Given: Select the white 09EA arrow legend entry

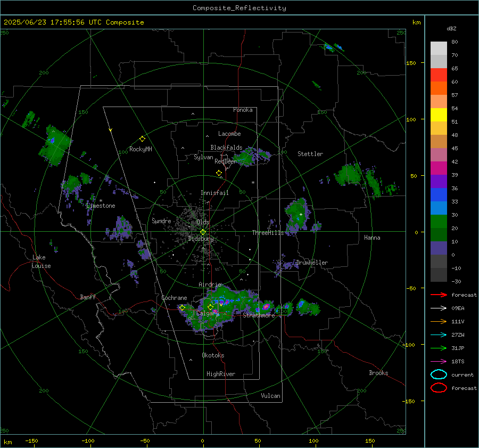Looking at the screenshot, I should pos(439,308).
